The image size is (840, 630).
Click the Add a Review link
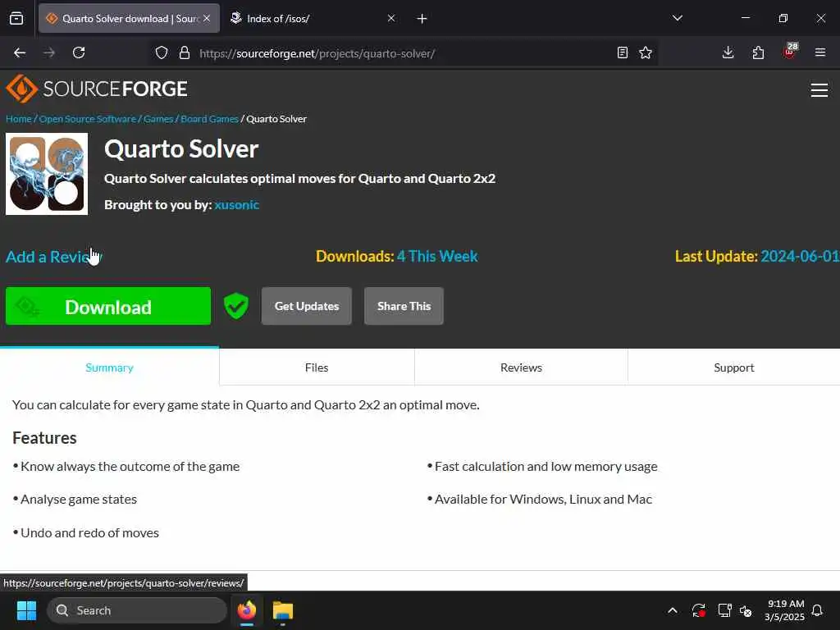pyautogui.click(x=53, y=257)
